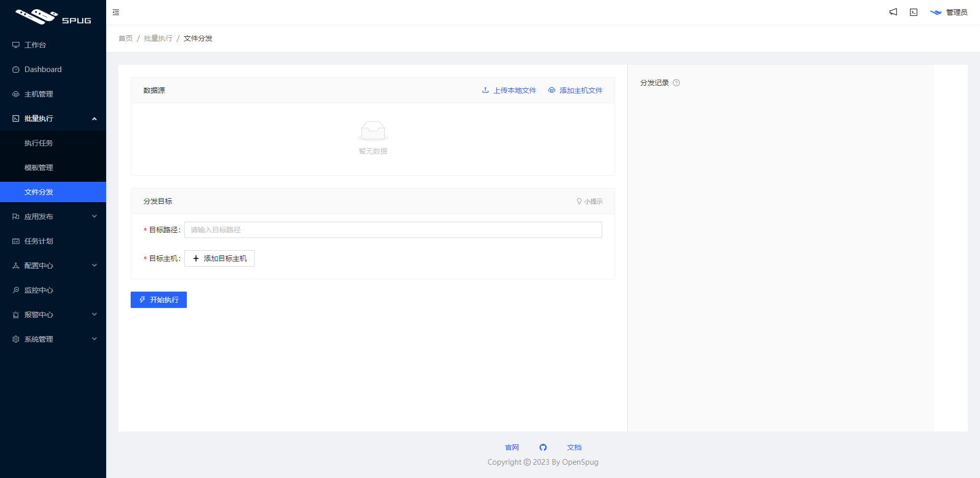980x478 pixels.
Task: Click the 应用发布 flag icon
Action: 16,217
